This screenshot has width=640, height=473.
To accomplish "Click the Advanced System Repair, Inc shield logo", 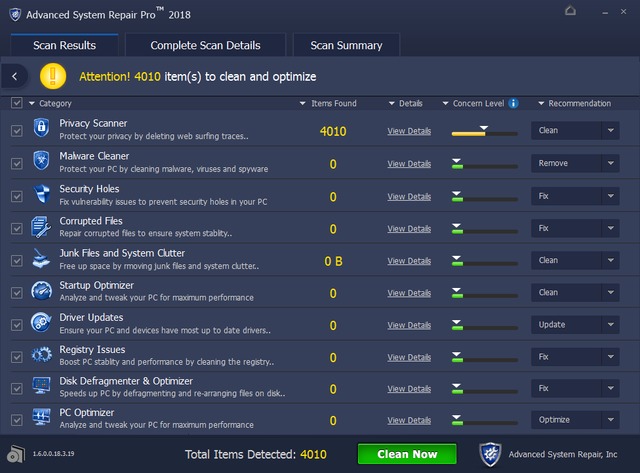I will [x=490, y=454].
